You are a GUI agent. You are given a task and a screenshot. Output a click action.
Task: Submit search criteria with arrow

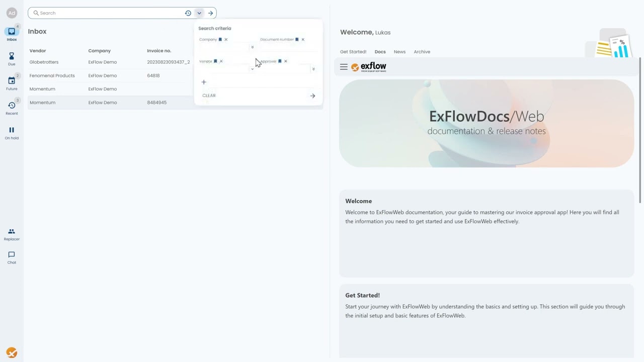coord(312,96)
